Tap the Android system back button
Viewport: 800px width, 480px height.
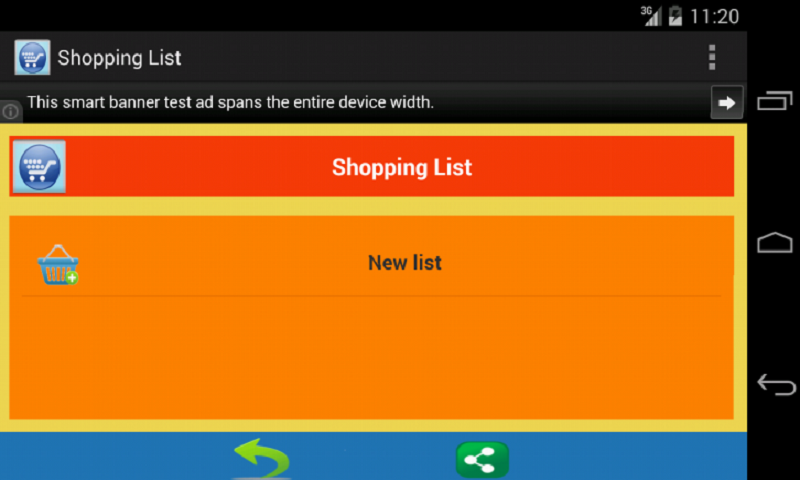(x=776, y=384)
